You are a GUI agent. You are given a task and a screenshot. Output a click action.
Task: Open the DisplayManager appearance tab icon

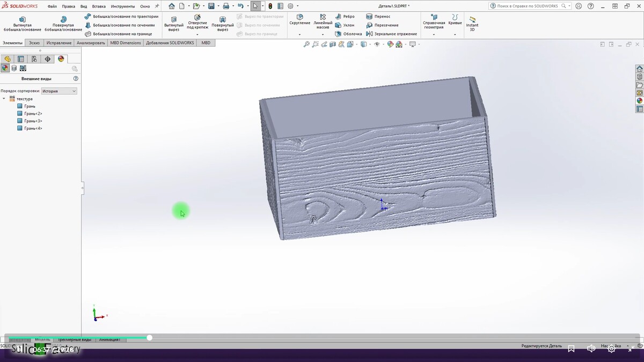coord(61,59)
